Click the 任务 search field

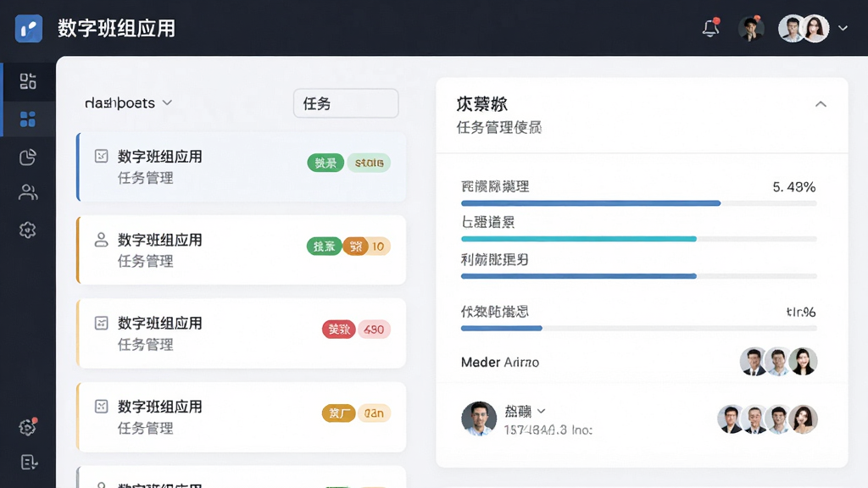[x=346, y=103]
